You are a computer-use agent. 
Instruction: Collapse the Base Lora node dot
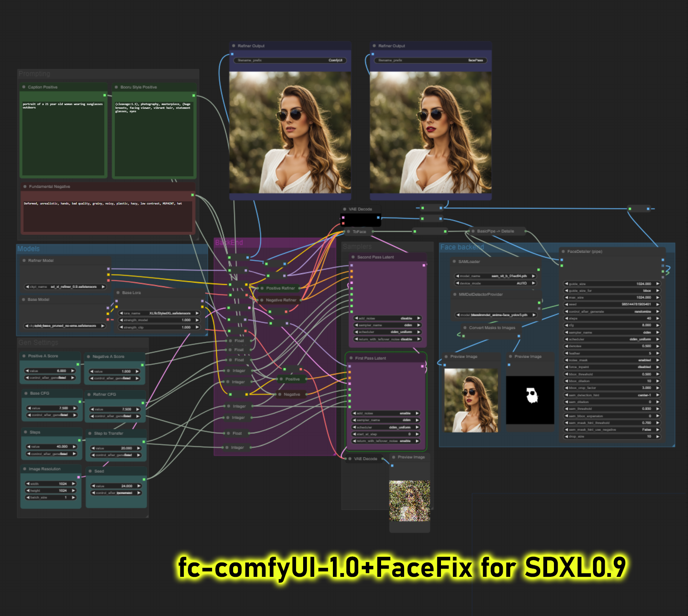[x=118, y=293]
